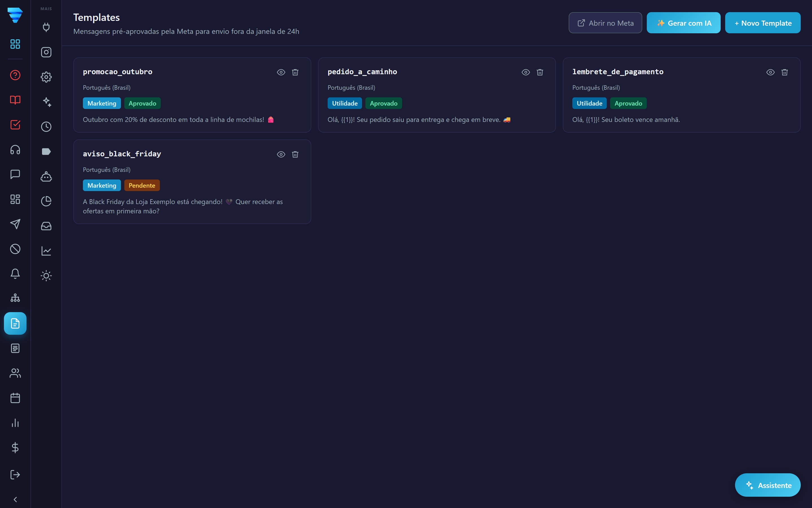Open the inbox tray icon
This screenshot has height=508, width=812.
click(x=46, y=226)
